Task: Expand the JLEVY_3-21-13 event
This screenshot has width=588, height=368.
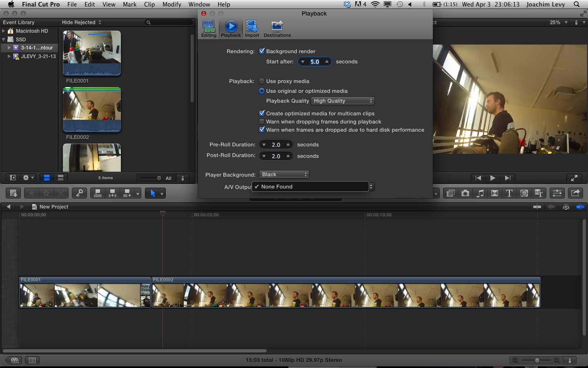Action: [x=9, y=56]
